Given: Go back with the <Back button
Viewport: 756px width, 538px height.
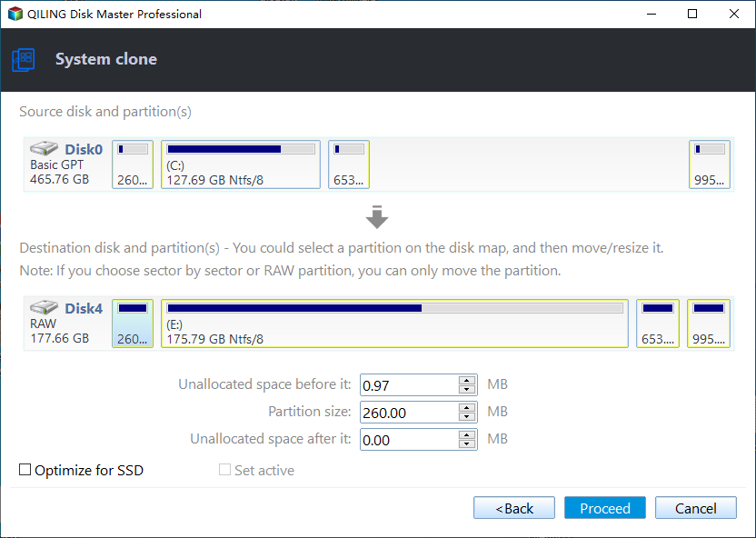Looking at the screenshot, I should 514,508.
